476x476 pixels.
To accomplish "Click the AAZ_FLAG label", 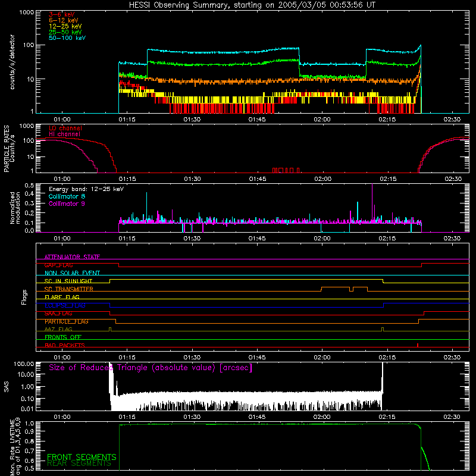I will [58, 329].
